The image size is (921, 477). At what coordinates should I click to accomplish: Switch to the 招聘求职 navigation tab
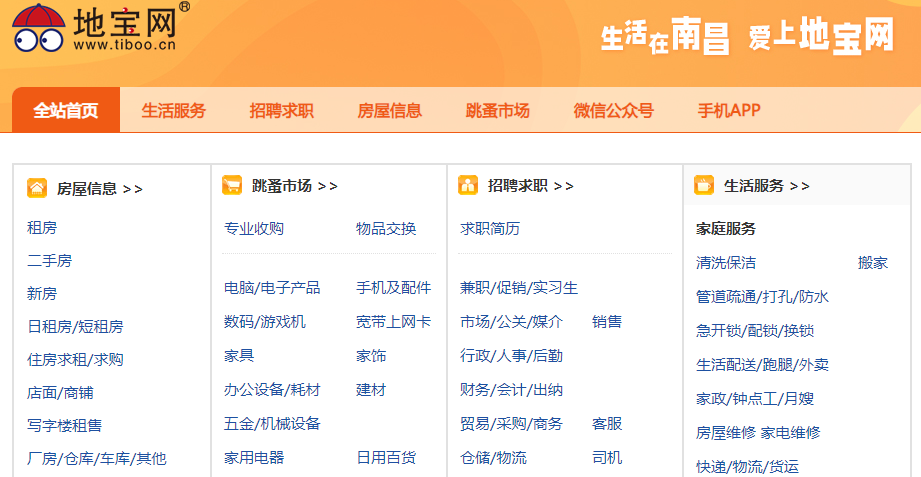281,110
